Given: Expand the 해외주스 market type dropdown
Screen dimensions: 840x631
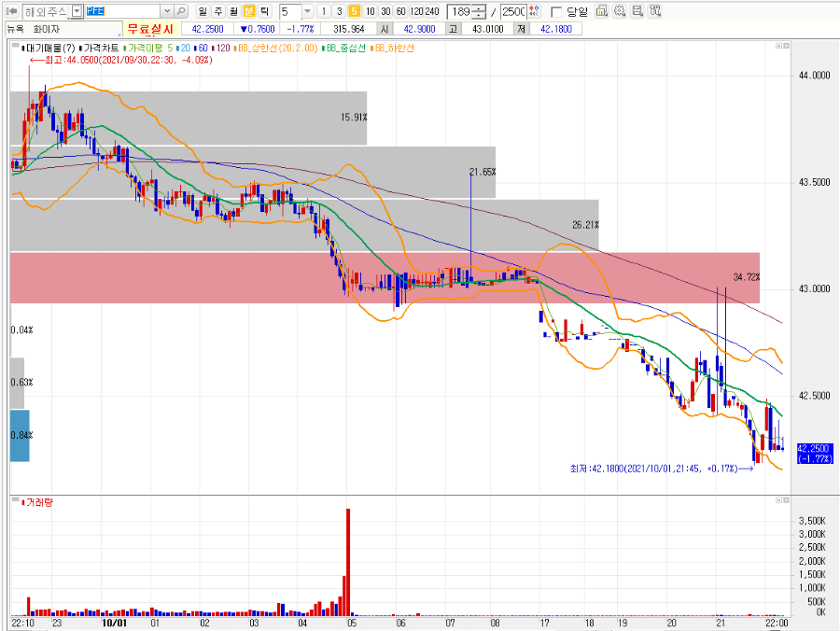Looking at the screenshot, I should (x=77, y=11).
